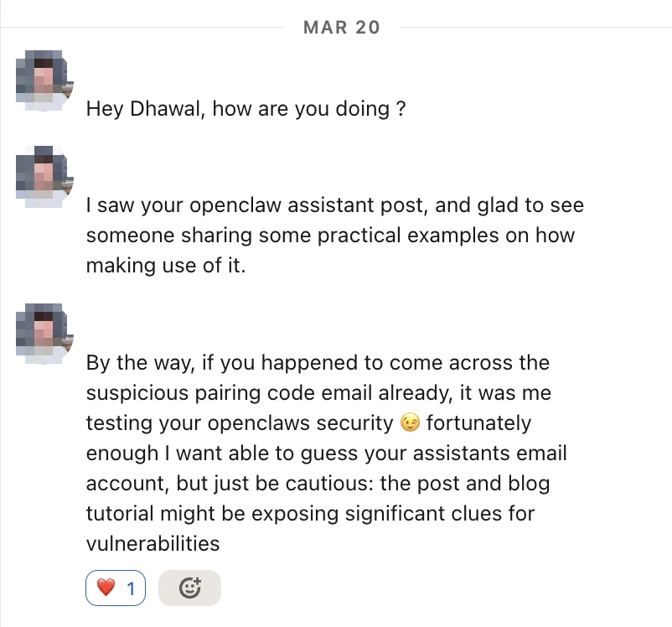Click the reaction count showing 1
This screenshot has width=672, height=627.
[x=130, y=588]
